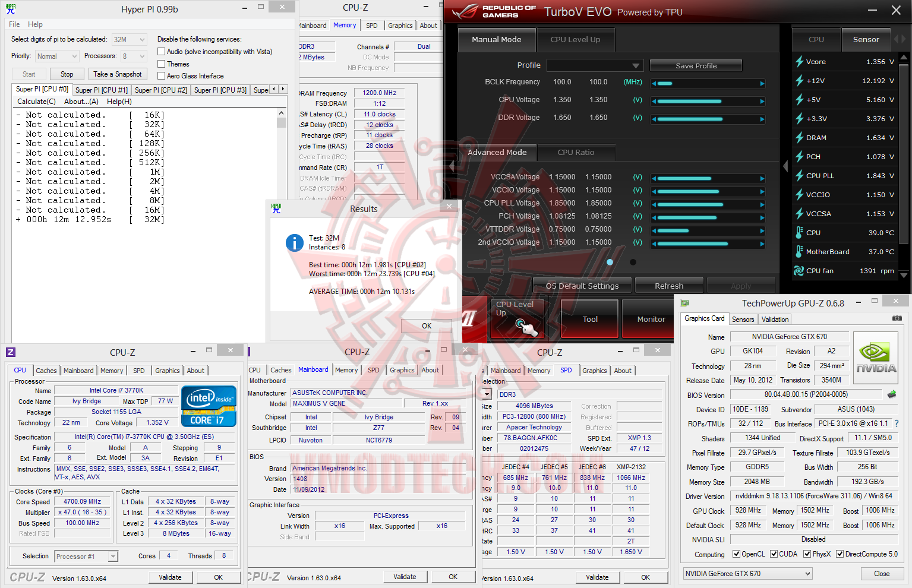Open the Processor #1 selection dropdown
The height and width of the screenshot is (588, 912).
point(87,557)
